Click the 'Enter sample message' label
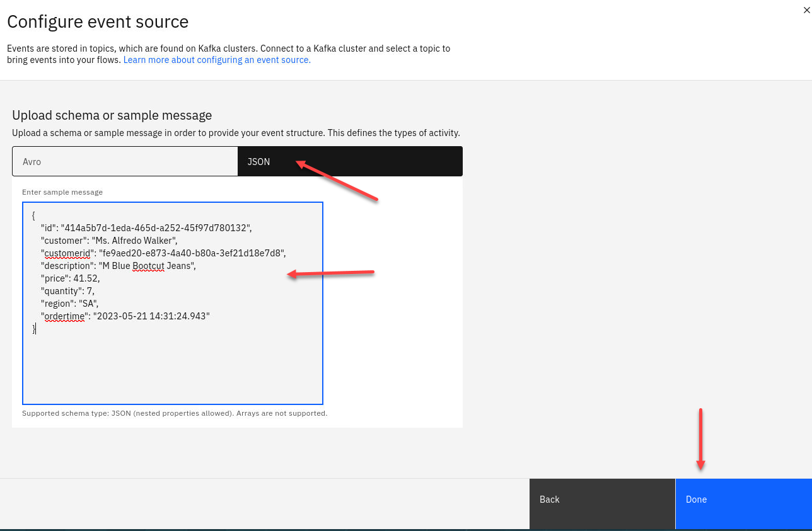 (62, 192)
